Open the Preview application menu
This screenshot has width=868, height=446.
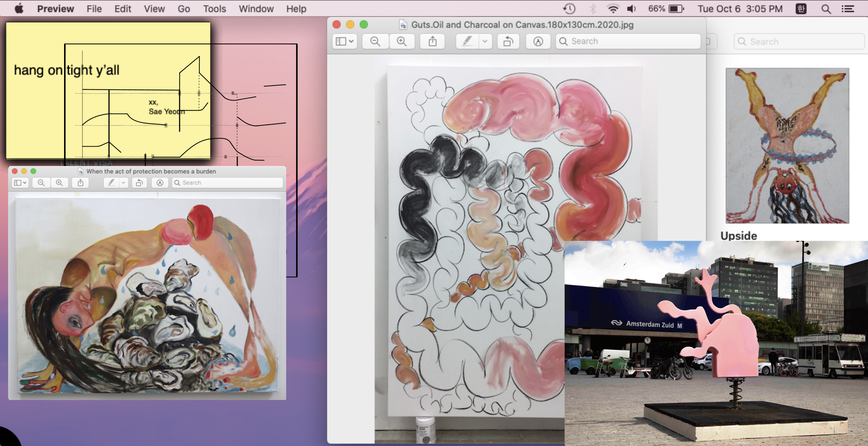click(x=56, y=8)
